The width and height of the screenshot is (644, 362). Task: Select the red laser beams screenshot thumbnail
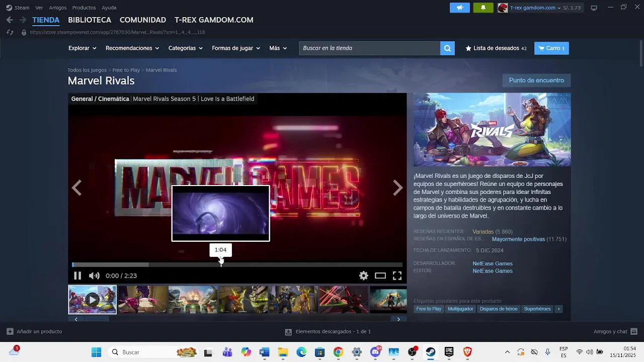(344, 300)
